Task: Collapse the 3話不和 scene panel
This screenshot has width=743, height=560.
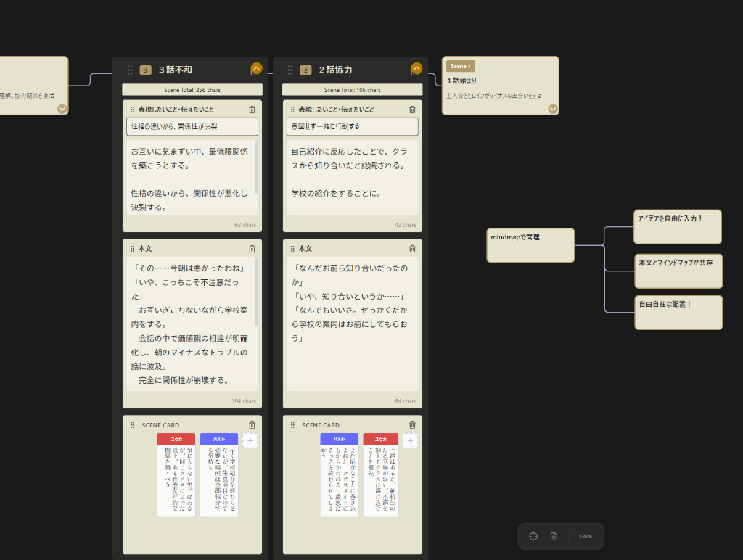Action: point(256,69)
